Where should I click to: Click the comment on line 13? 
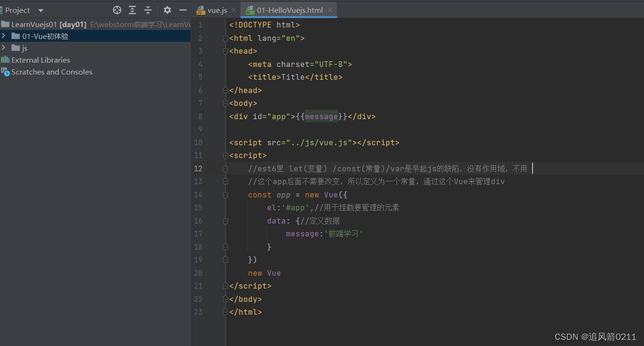point(377,181)
